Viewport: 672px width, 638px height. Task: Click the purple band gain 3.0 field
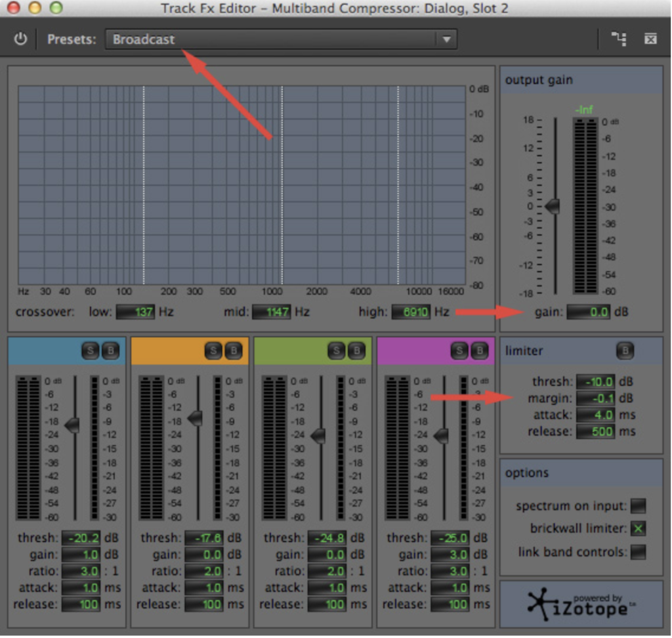450,555
